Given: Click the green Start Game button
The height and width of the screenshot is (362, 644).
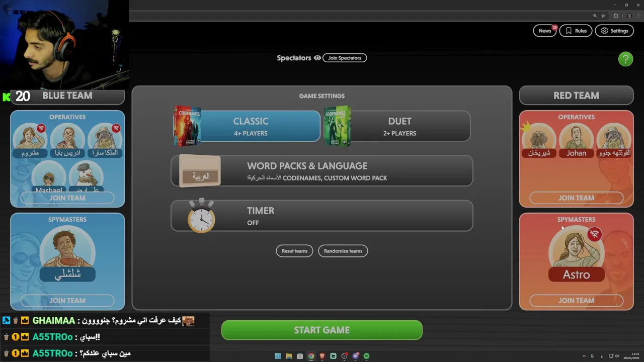Looking at the screenshot, I should point(321,330).
